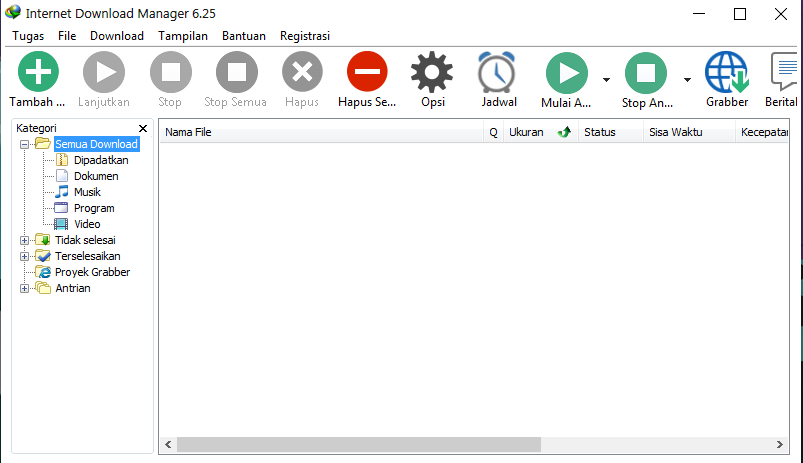Click the horizontal scrollbar thumb
Viewport: 803px width, 463px height.
tap(359, 445)
